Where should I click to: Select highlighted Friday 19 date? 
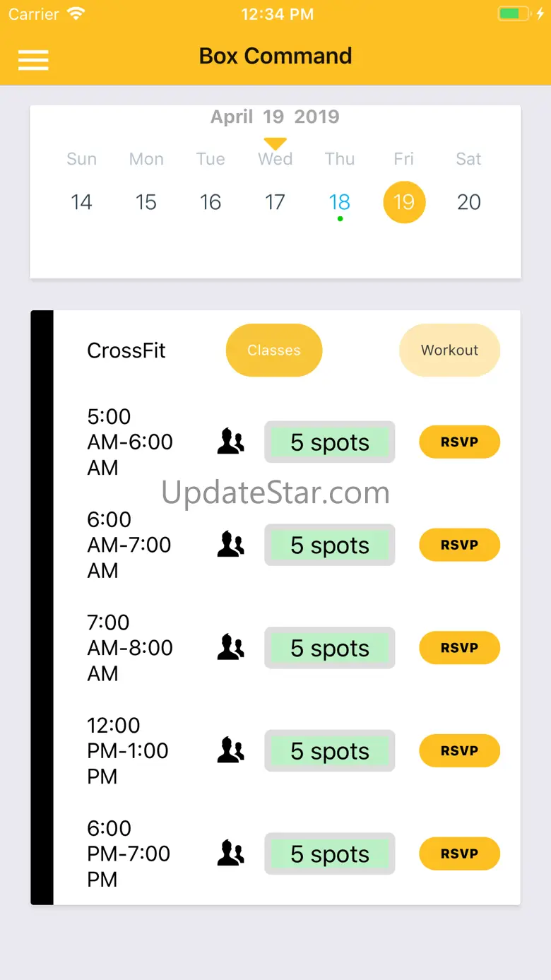coord(404,203)
